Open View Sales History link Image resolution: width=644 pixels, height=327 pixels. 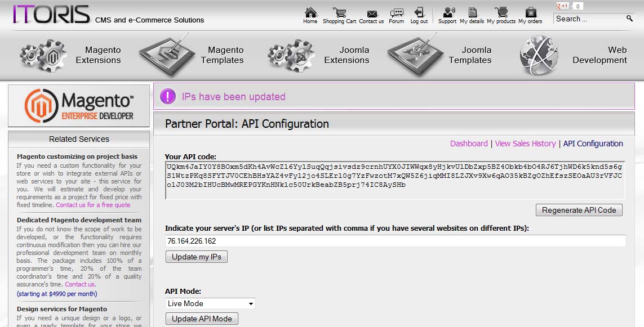525,144
